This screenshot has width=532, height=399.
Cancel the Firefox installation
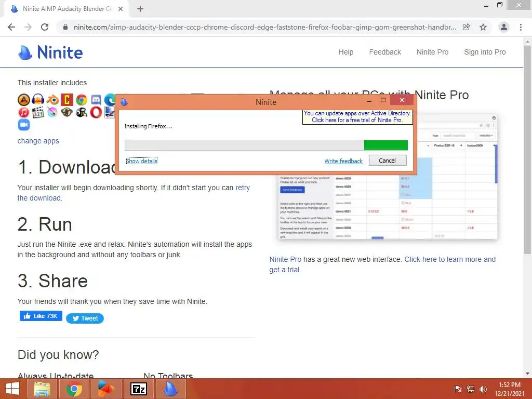[388, 161]
